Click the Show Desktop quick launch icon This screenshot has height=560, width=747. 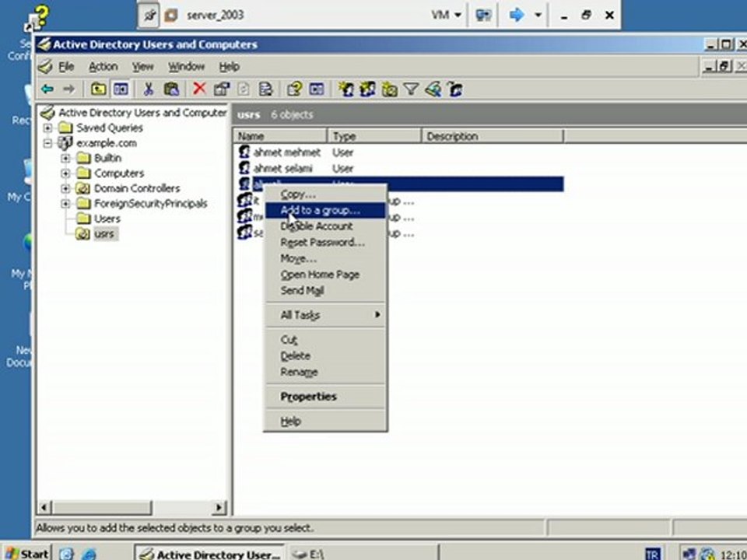click(x=66, y=554)
